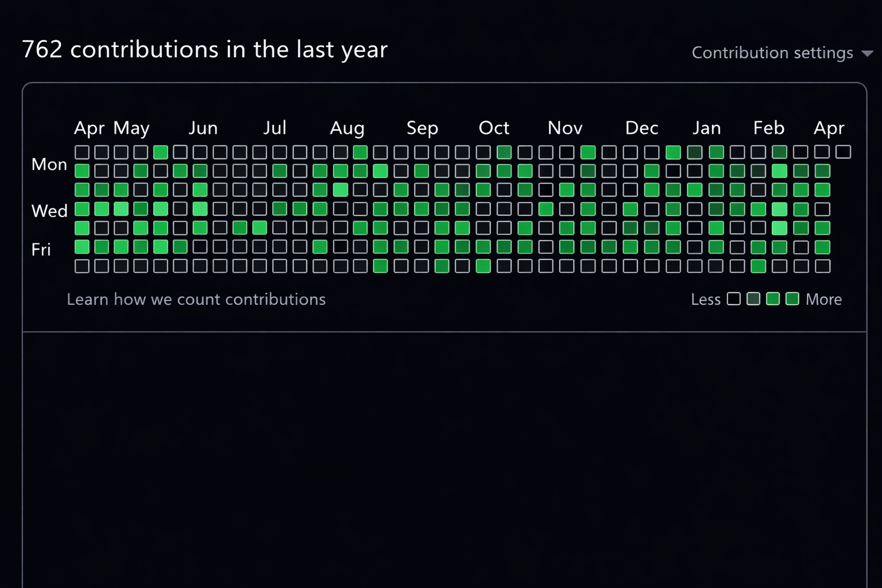The image size is (882, 588).
Task: Click the last contribution square in the grid
Action: click(x=842, y=152)
